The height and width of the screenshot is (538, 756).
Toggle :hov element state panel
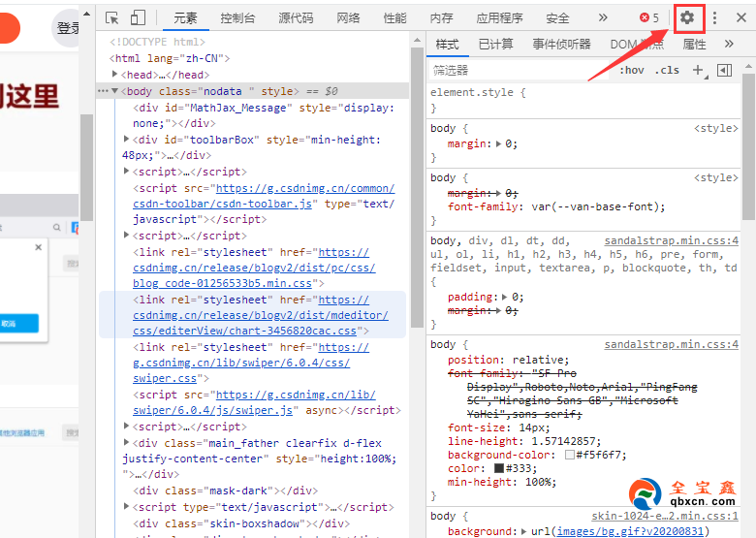[x=632, y=71]
